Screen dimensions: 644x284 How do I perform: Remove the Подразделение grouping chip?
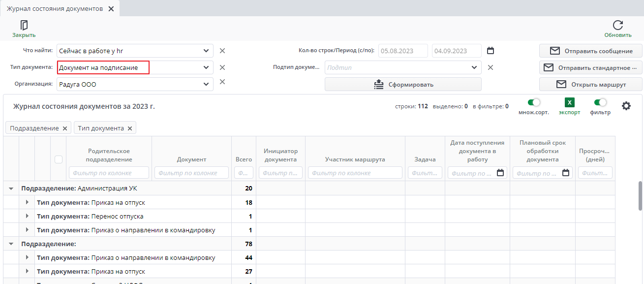pyautogui.click(x=64, y=128)
